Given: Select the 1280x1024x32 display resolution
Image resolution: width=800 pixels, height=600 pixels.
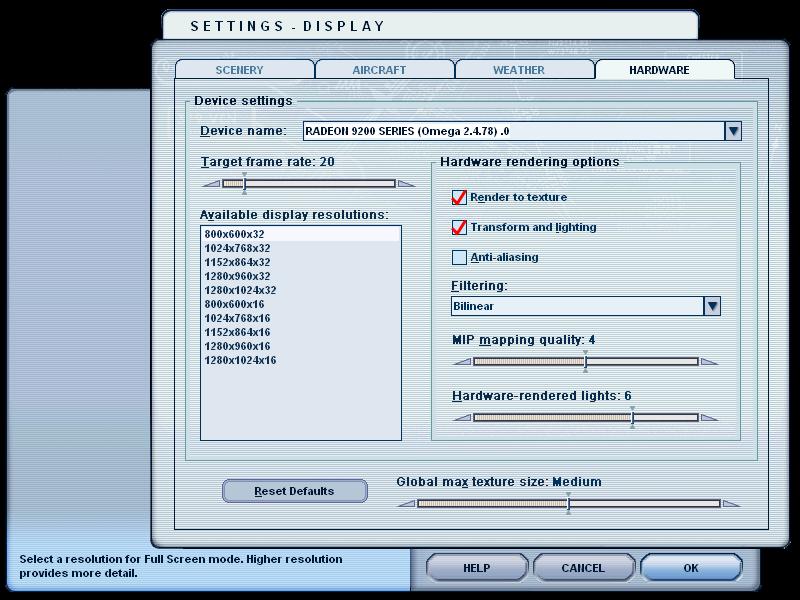Looking at the screenshot, I should tap(241, 290).
